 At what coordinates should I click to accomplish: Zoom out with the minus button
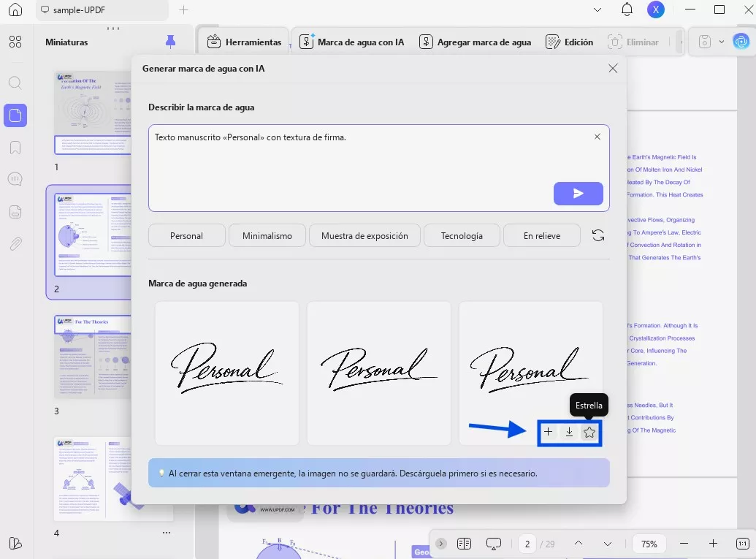(x=684, y=544)
